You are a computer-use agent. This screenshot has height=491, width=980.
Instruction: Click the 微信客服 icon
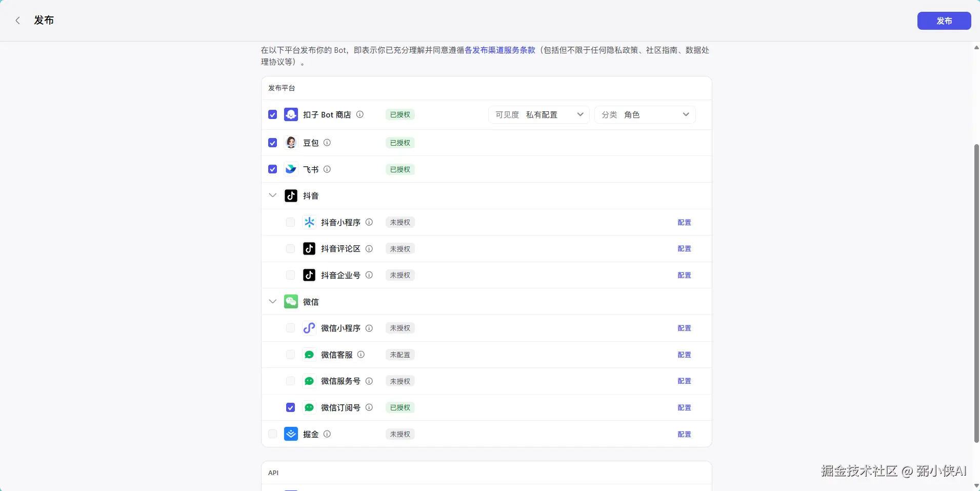(309, 355)
